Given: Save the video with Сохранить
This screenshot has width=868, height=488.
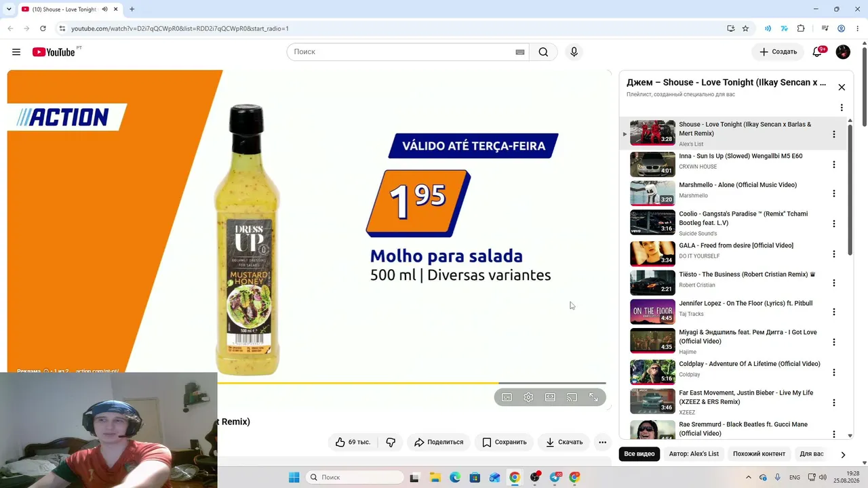Looking at the screenshot, I should pos(504,442).
